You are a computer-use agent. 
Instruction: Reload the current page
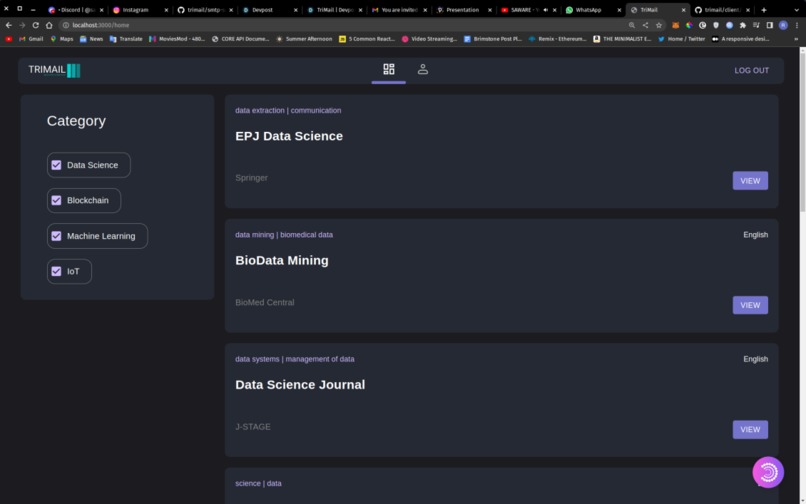tap(35, 25)
